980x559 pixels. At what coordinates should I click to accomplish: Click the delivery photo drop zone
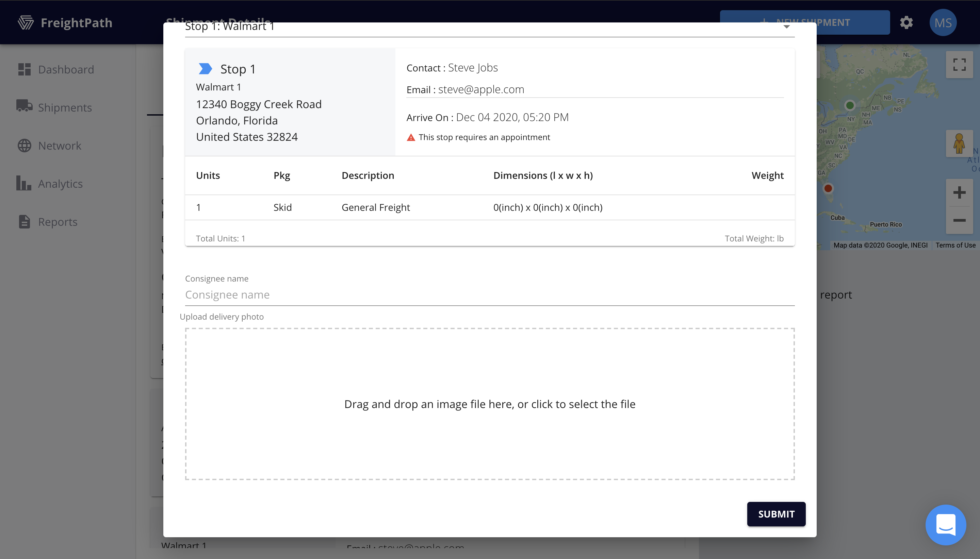click(x=489, y=404)
